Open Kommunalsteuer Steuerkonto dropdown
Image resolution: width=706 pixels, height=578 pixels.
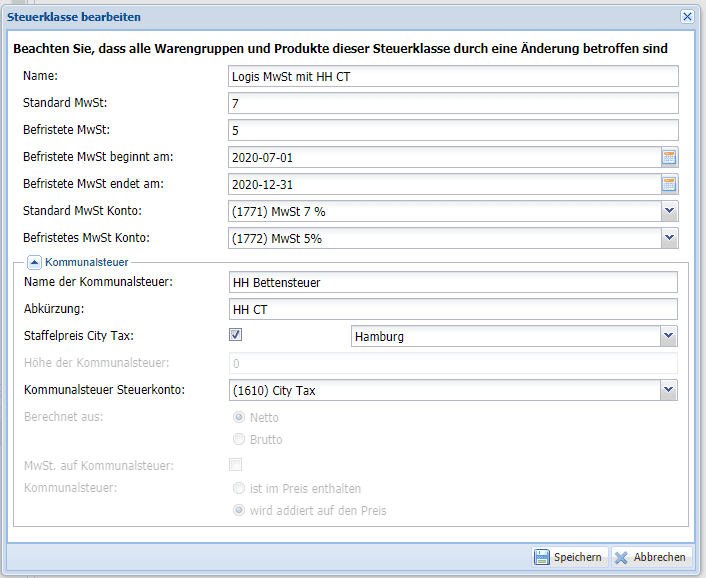pyautogui.click(x=668, y=390)
